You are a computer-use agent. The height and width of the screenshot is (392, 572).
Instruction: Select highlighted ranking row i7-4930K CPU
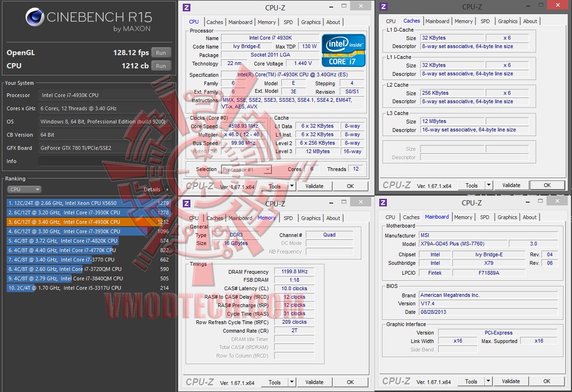coord(88,222)
